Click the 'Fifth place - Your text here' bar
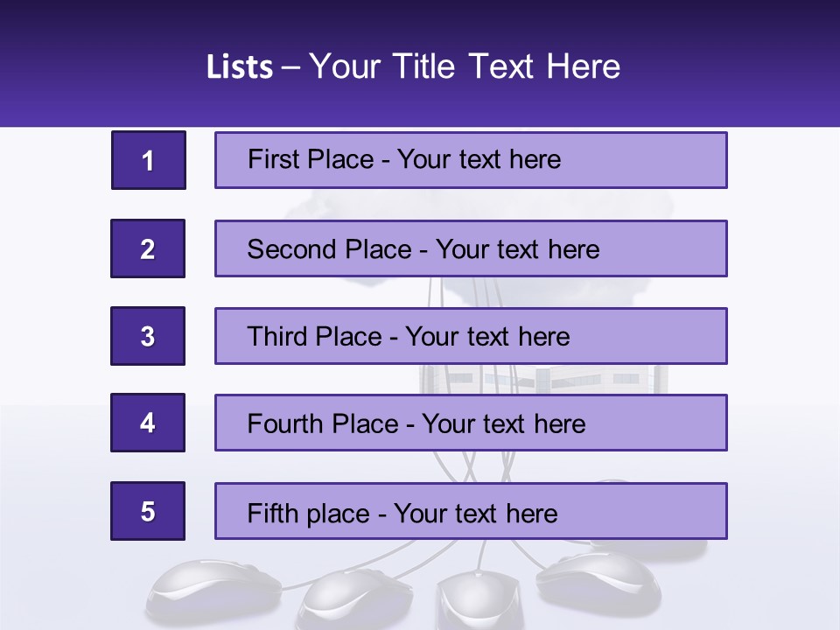The height and width of the screenshot is (630, 840). pos(471,511)
